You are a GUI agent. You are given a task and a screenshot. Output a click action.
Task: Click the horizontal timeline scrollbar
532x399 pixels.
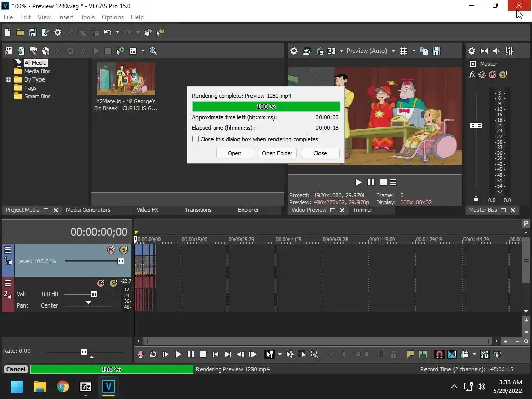tap(317, 341)
